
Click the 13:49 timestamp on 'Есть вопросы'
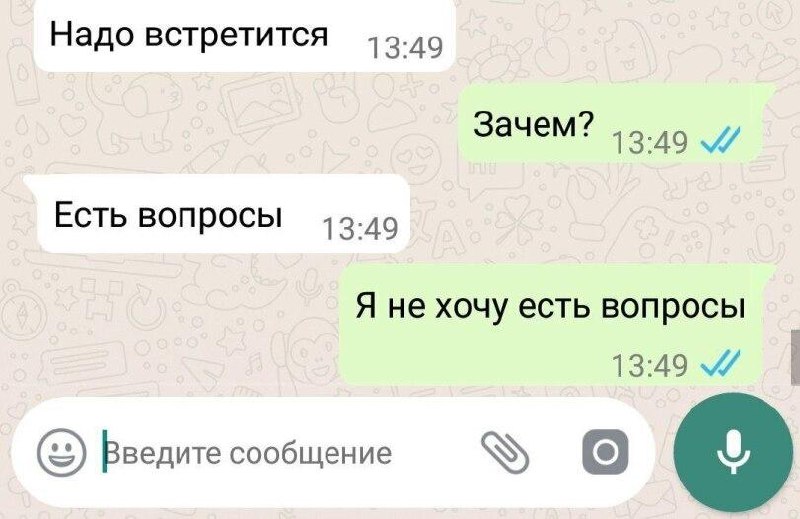click(x=361, y=228)
